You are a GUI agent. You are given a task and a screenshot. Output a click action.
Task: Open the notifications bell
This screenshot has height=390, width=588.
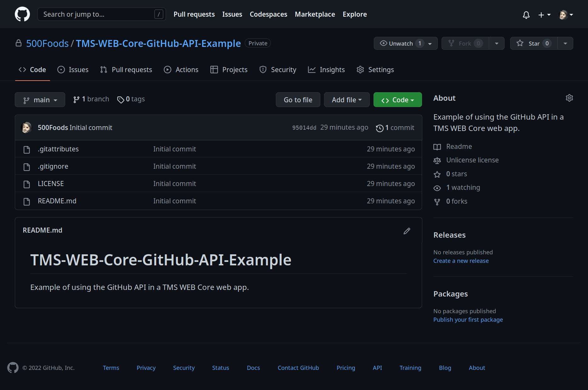click(526, 15)
